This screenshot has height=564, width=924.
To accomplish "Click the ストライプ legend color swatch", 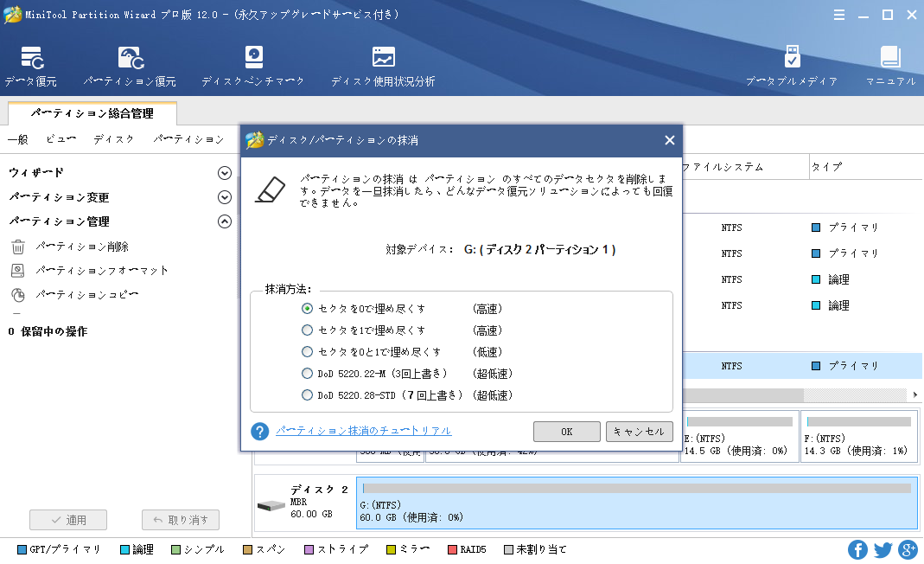I will click(x=309, y=550).
